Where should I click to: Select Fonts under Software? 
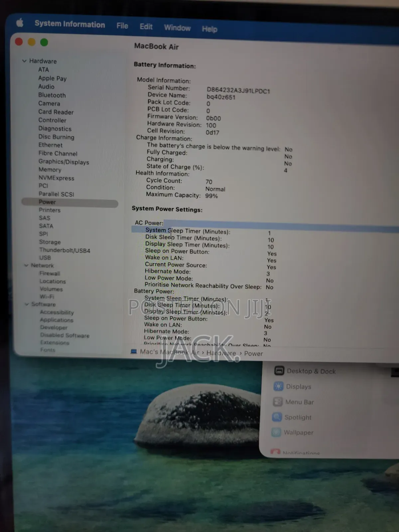[x=48, y=350]
